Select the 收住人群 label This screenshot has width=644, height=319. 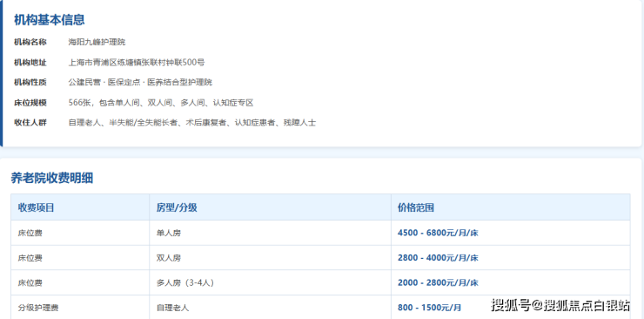click(x=30, y=123)
